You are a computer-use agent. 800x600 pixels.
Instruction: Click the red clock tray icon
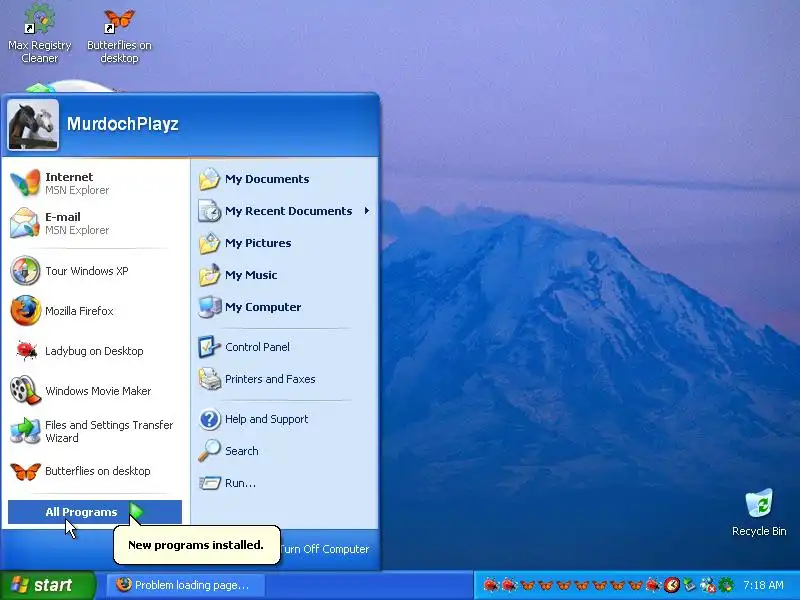[x=672, y=585]
